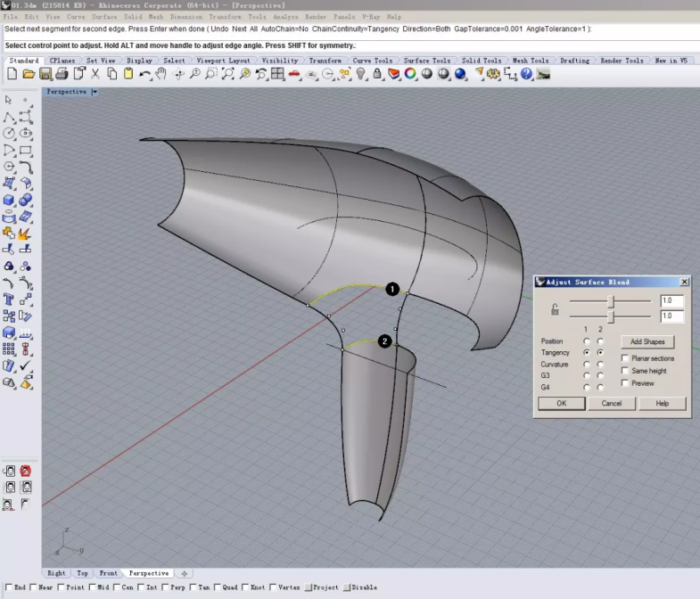Click the Explode tool icon
700x599 pixels.
[25, 233]
